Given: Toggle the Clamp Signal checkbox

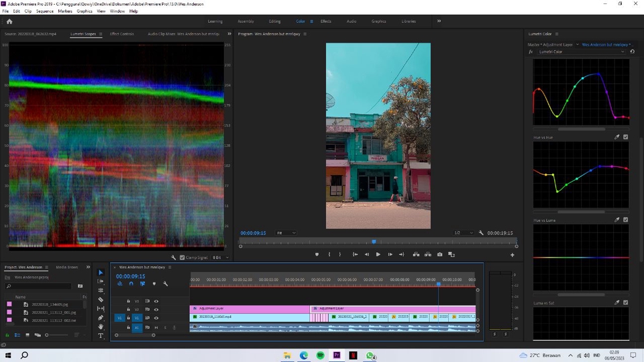Looking at the screenshot, I should click(182, 257).
